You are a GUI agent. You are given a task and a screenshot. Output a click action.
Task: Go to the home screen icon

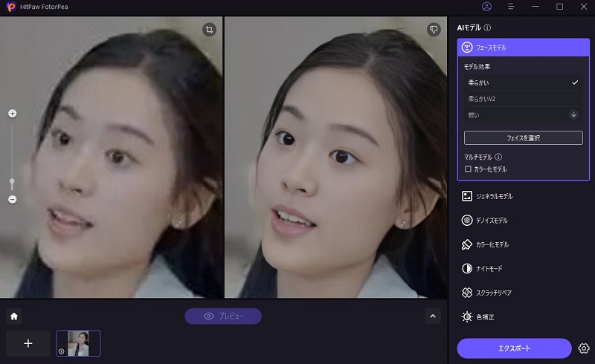pos(14,316)
